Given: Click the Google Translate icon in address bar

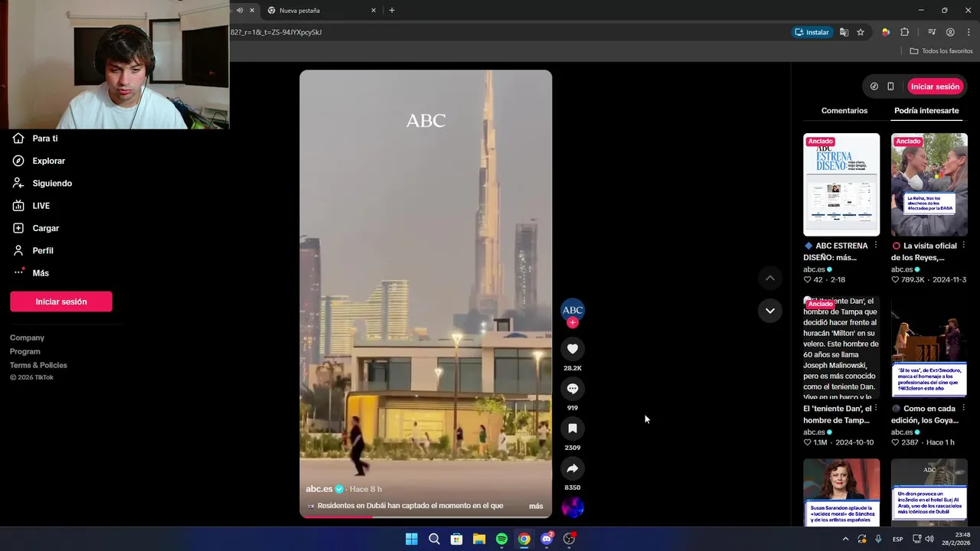Looking at the screenshot, I should point(844,32).
